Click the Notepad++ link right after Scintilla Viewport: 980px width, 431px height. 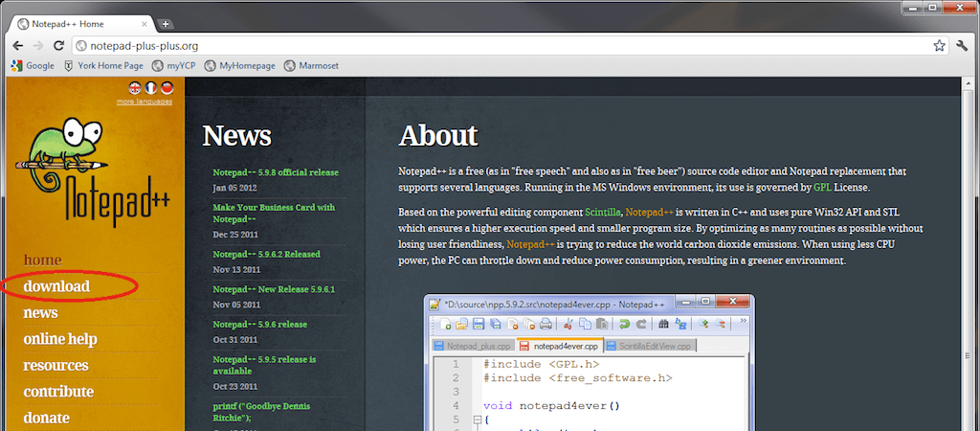(x=649, y=212)
